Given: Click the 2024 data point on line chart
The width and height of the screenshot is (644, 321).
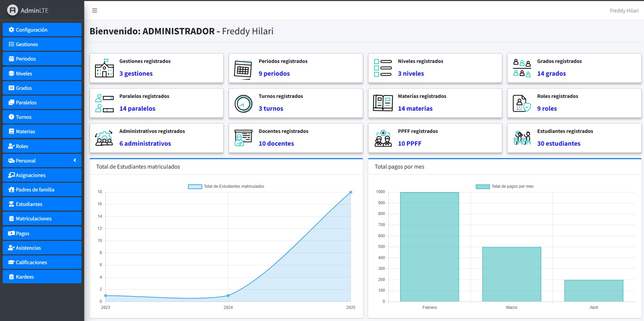Looking at the screenshot, I should tap(228, 295).
